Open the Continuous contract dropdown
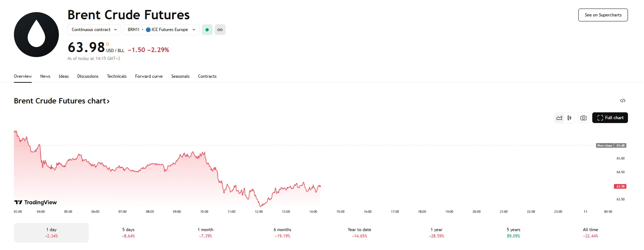644x250 pixels. pos(94,30)
